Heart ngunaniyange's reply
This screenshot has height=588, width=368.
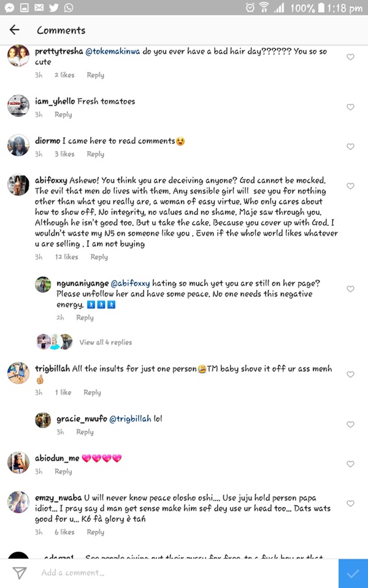pyautogui.click(x=350, y=289)
